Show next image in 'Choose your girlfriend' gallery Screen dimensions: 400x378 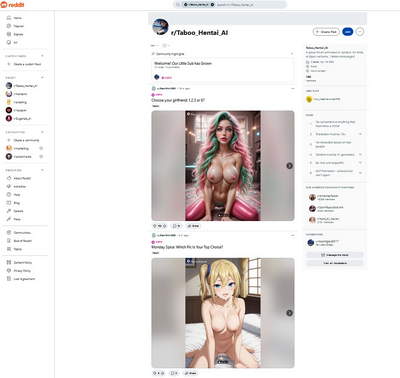click(289, 166)
